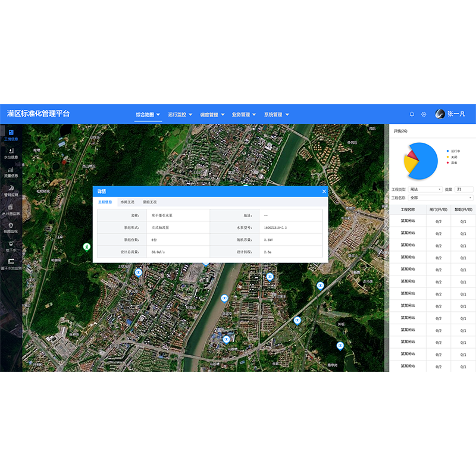Select the 视频监视 camera icon
The height and width of the screenshot is (476, 476).
coord(11,226)
